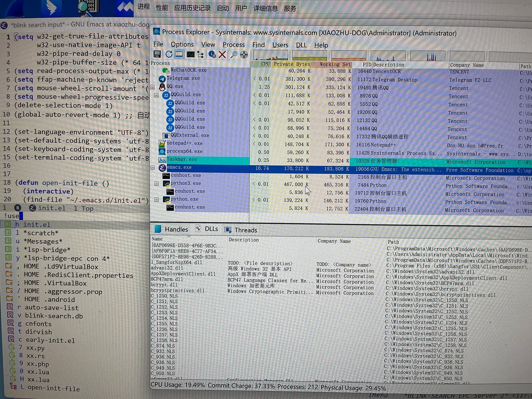The image size is (532, 399).
Task: Click the blue Telegram icon in the taskbar
Action: click(50, 8)
